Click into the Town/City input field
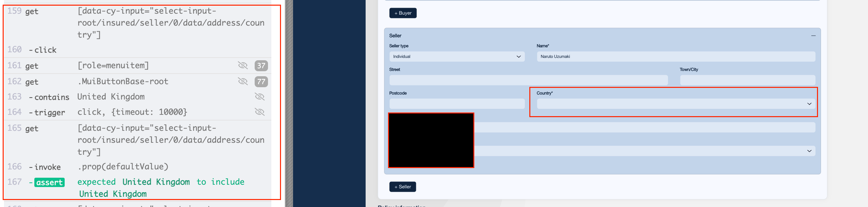 pos(747,80)
